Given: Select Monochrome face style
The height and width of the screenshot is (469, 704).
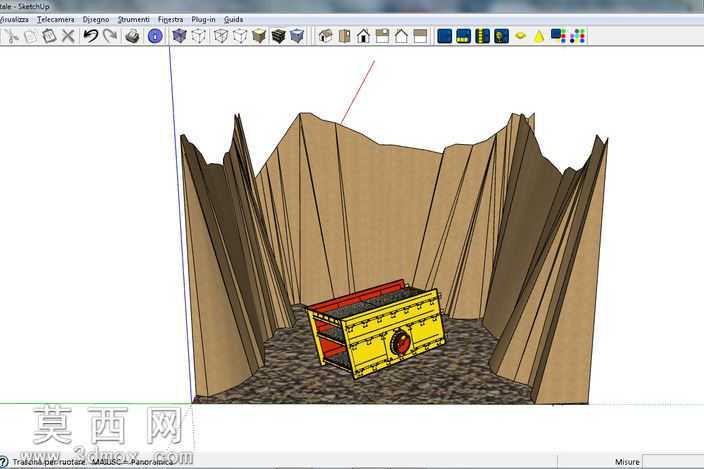Looking at the screenshot, I should pos(297,36).
